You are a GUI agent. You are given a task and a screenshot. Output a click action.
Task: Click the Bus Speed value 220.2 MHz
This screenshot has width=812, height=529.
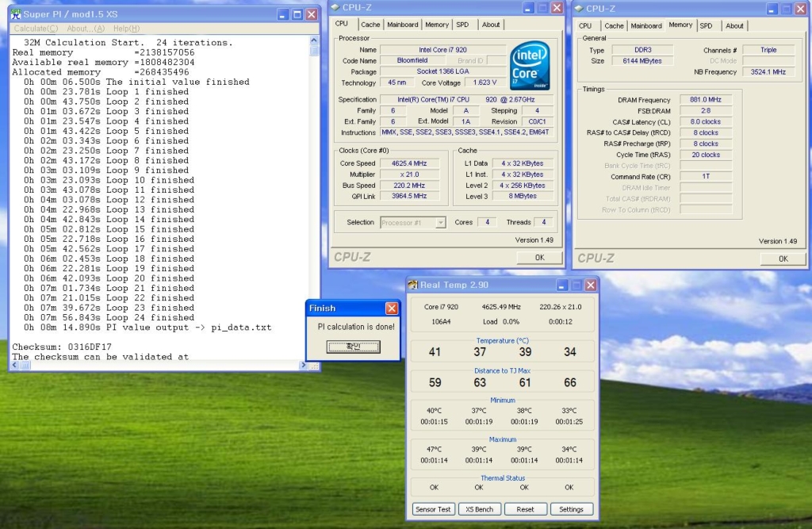(408, 186)
